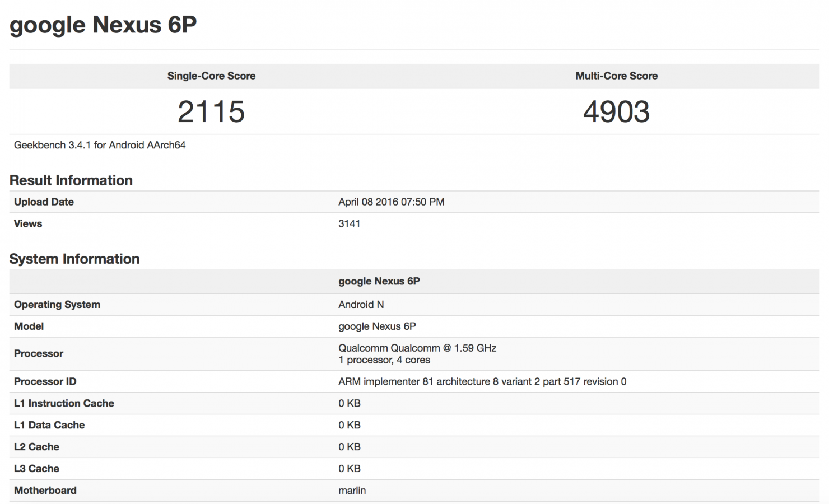Click the multi-core score value 4903
This screenshot has width=829, height=504.
[x=616, y=111]
